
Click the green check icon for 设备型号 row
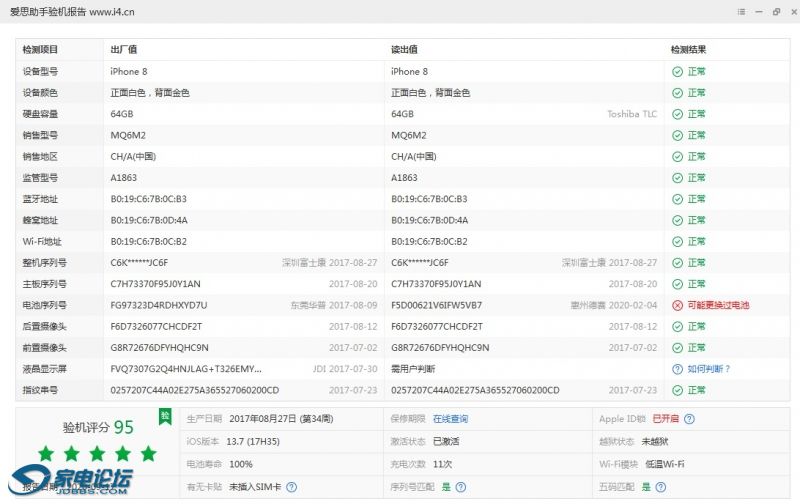(x=677, y=72)
